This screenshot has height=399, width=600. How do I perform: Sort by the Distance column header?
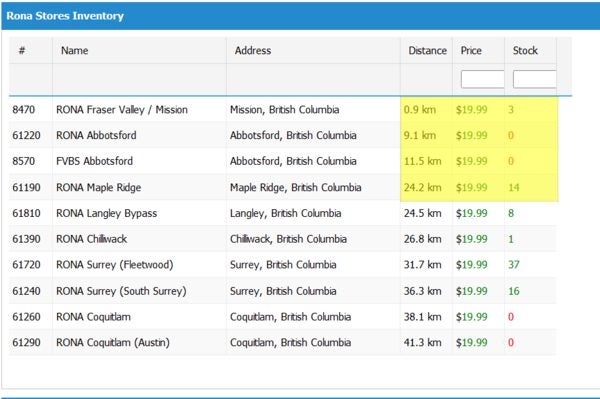[x=427, y=50]
